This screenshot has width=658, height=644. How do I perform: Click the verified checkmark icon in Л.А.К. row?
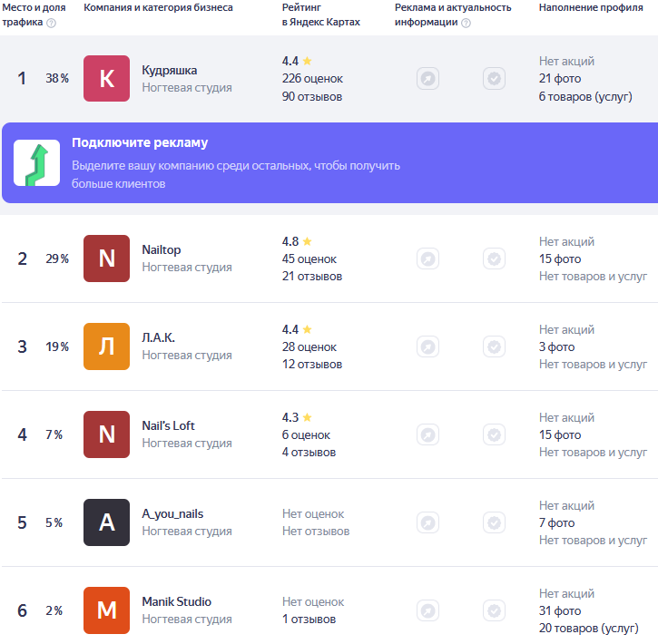point(494,346)
